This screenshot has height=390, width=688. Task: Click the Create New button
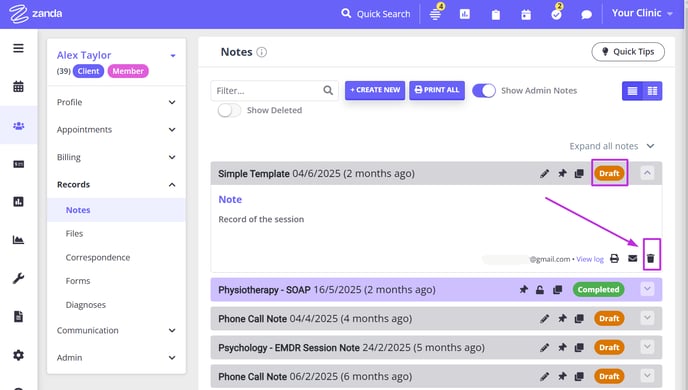[x=375, y=90]
